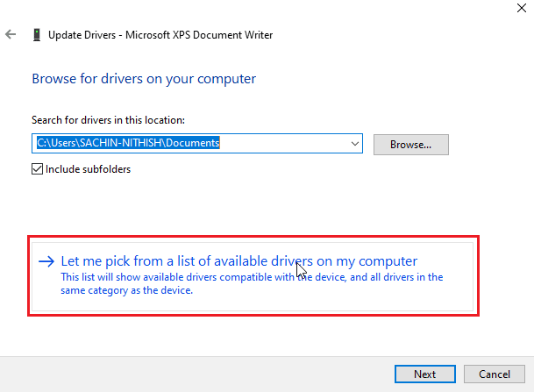Viewport: 534px width, 392px height.
Task: Expand the driver location dropdown arrow
Action: 355,143
